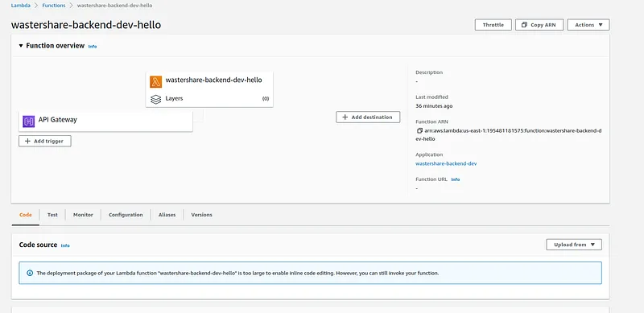Click the Layers count (0)
The image size is (644, 313).
[x=266, y=99]
